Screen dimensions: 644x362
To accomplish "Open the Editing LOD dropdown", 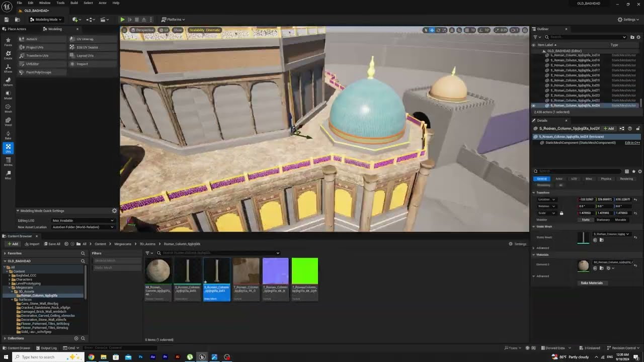I will pyautogui.click(x=83, y=220).
